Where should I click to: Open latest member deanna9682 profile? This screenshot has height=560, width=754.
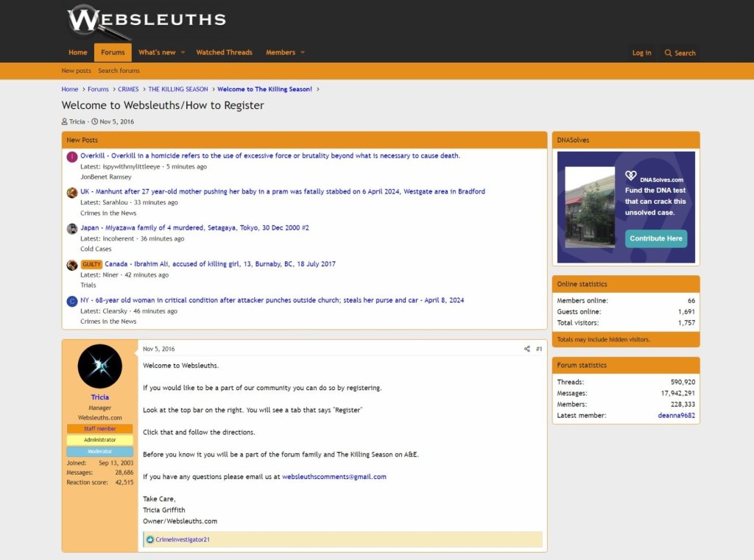pyautogui.click(x=676, y=416)
